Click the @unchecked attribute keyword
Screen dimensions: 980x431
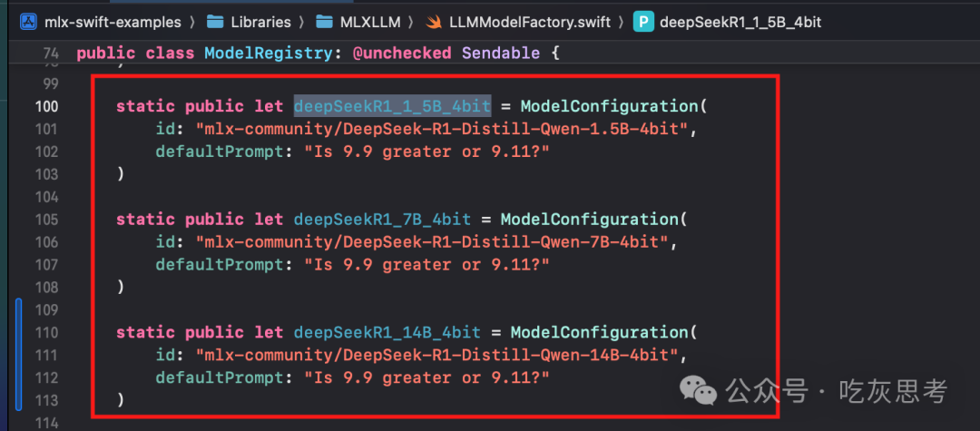(x=402, y=54)
